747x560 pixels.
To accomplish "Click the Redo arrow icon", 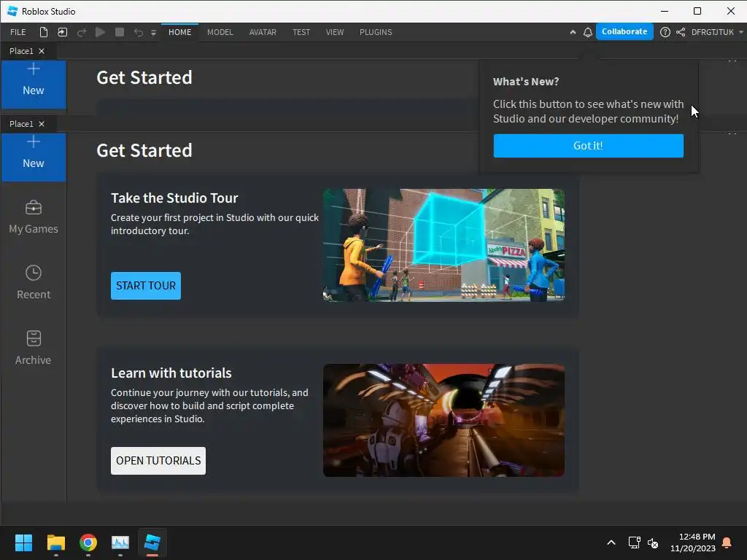I will (x=82, y=32).
